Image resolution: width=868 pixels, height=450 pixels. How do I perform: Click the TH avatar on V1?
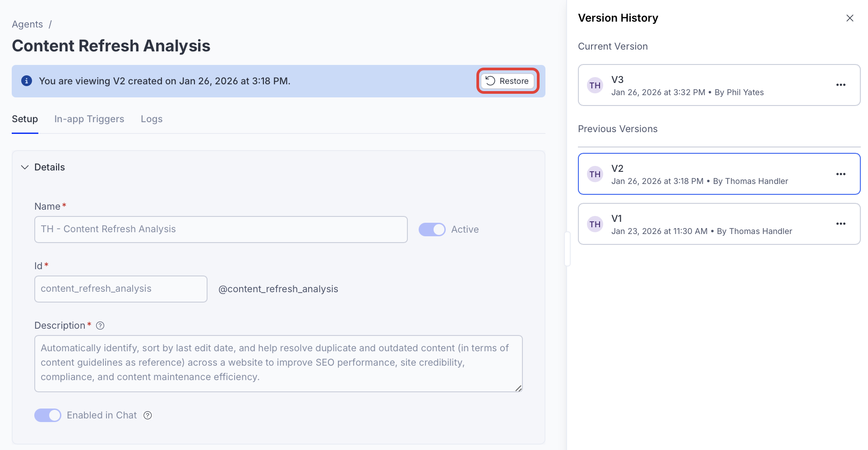click(595, 224)
